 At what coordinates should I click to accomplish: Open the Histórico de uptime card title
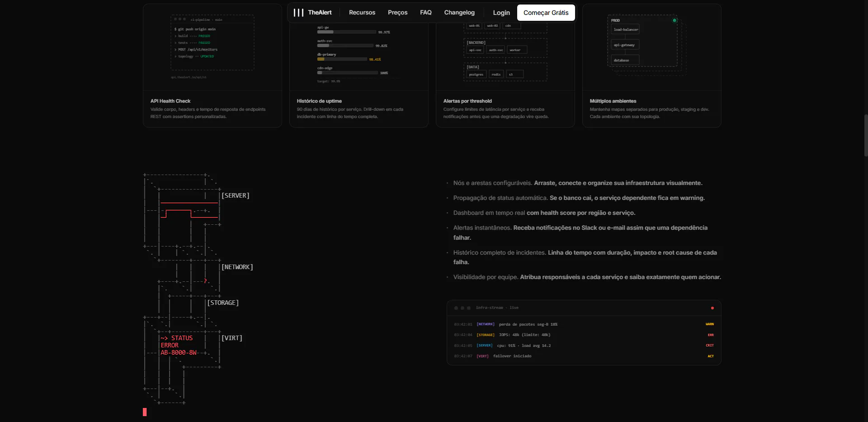click(319, 101)
